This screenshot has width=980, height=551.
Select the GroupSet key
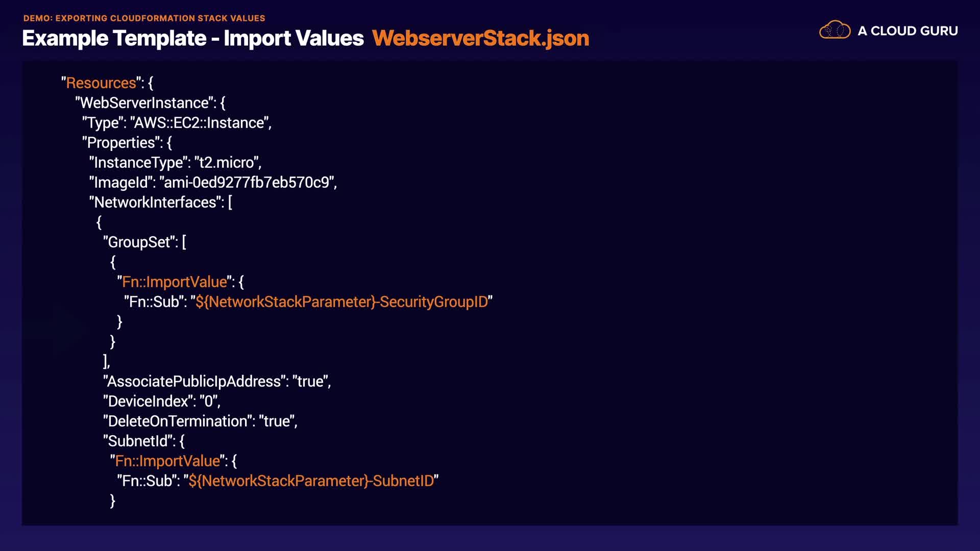(x=139, y=242)
